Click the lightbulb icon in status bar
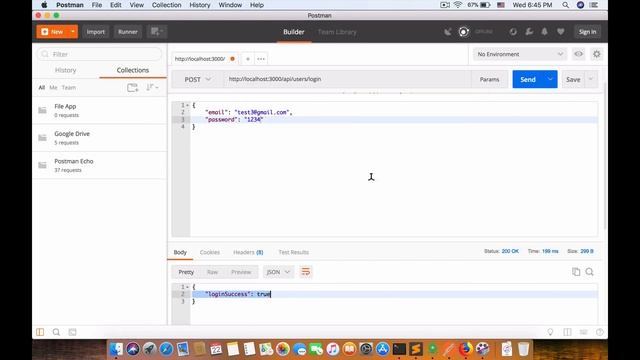This screenshot has width=640, height=360. [550, 332]
